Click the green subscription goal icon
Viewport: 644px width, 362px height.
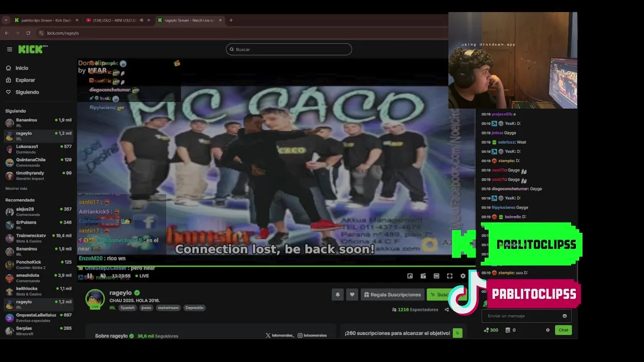tap(457, 333)
